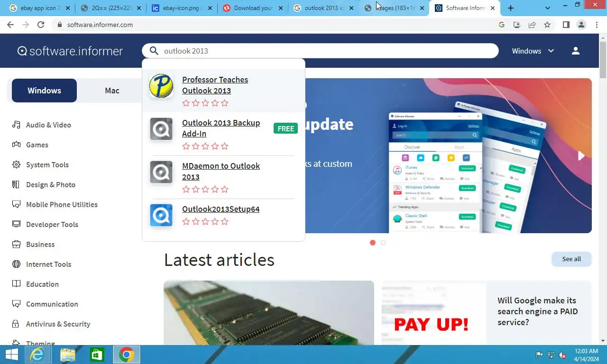The height and width of the screenshot is (364, 607).
Task: Select the second carousel dot
Action: 383,243
